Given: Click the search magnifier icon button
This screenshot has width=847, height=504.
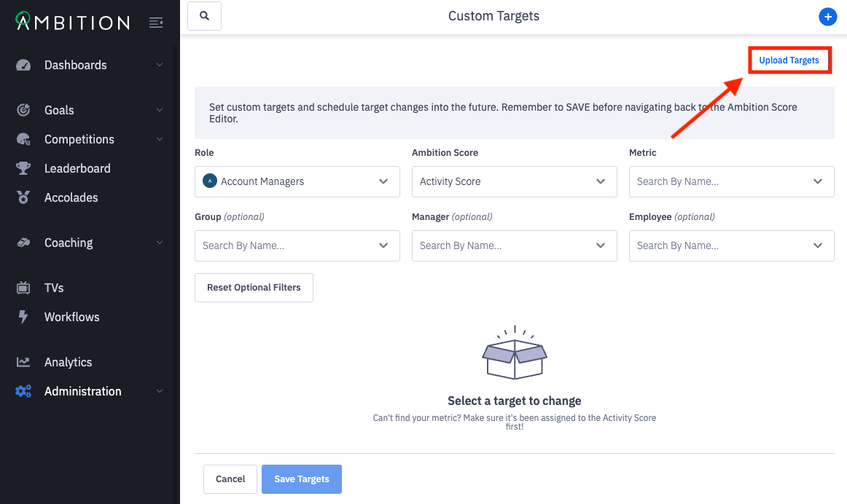Looking at the screenshot, I should tap(204, 16).
